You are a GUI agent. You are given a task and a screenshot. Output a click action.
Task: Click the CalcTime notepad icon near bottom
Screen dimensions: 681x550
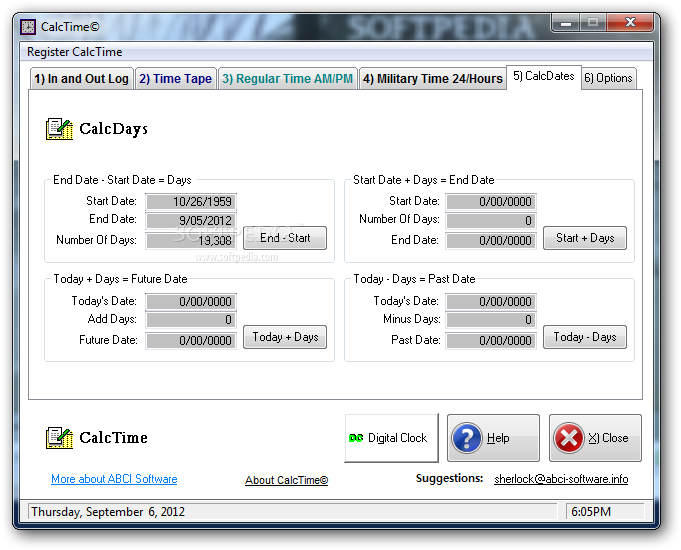[x=59, y=437]
